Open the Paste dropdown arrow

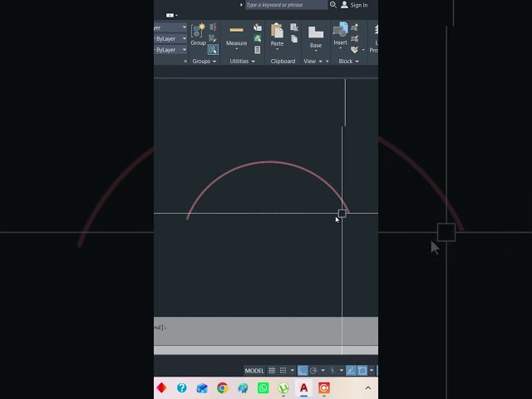pos(277,49)
